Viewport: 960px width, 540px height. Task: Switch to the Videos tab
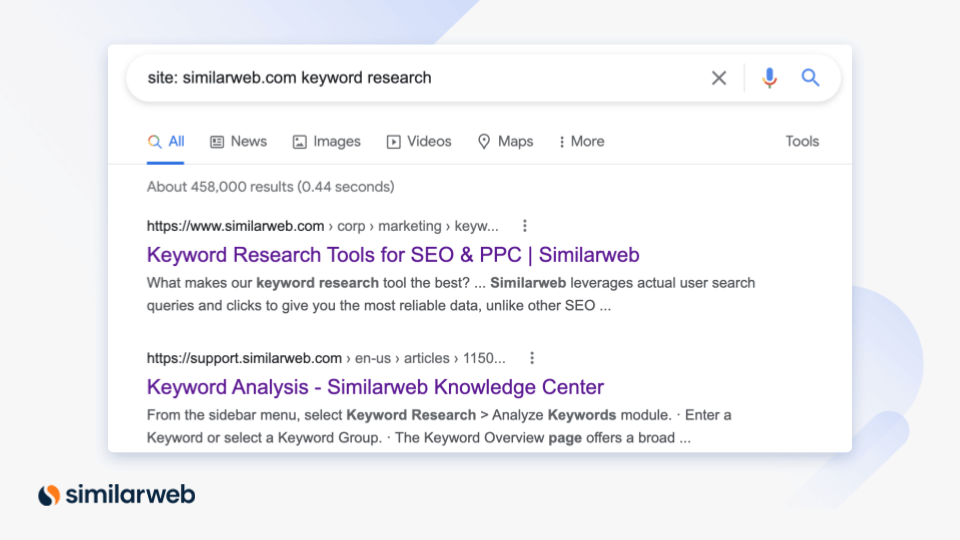click(419, 141)
